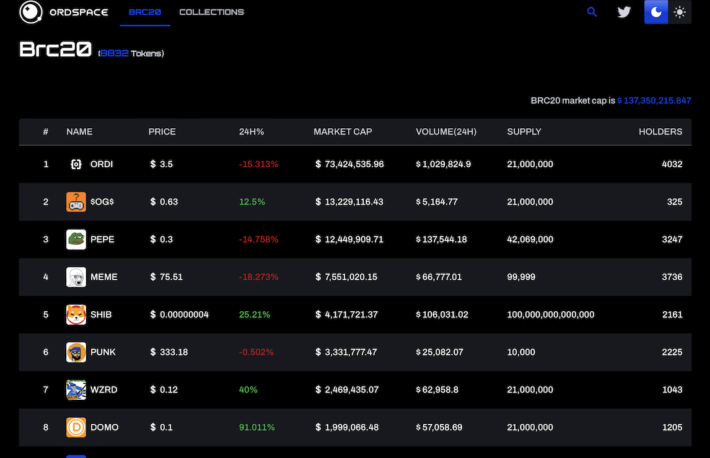Viewport: 710px width, 458px height.
Task: Click the SHIB dog token icon
Action: (x=76, y=314)
